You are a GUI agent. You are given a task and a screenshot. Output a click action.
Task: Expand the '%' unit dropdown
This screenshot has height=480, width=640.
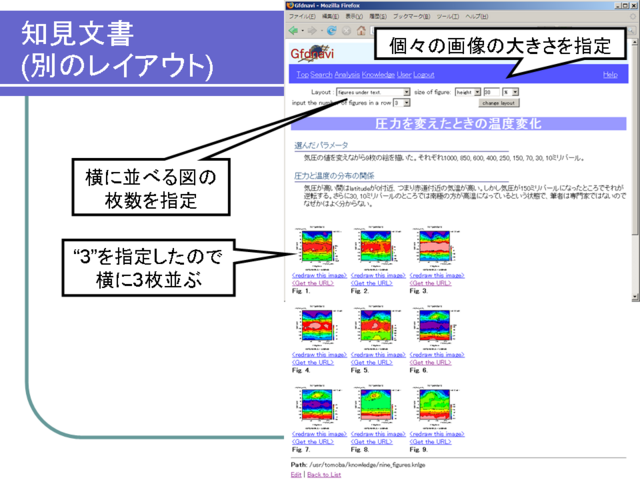(x=511, y=92)
